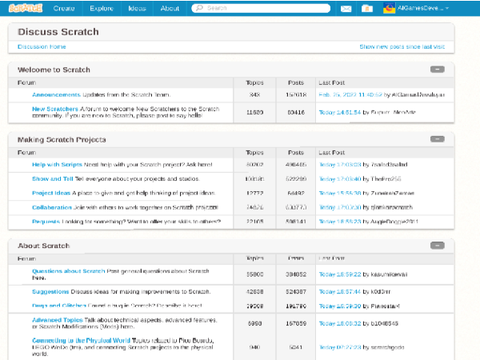
Task: Open the Announcements forum
Action: click(x=56, y=95)
